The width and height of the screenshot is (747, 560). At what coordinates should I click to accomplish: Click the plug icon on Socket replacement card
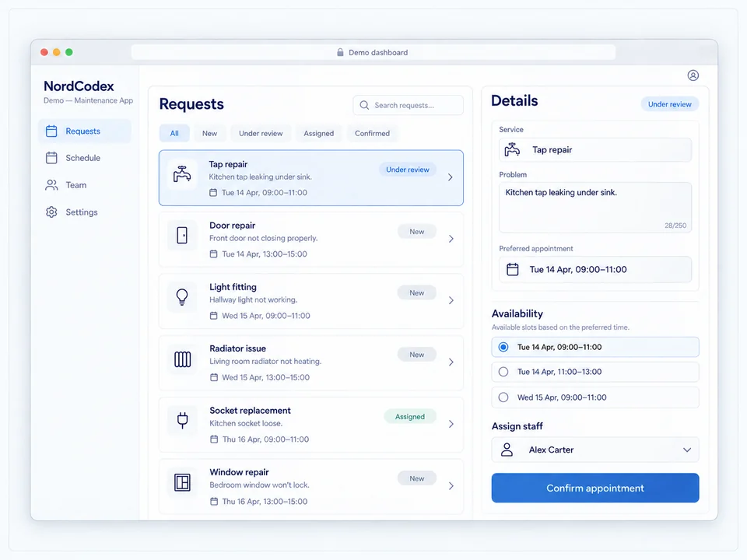coord(182,420)
